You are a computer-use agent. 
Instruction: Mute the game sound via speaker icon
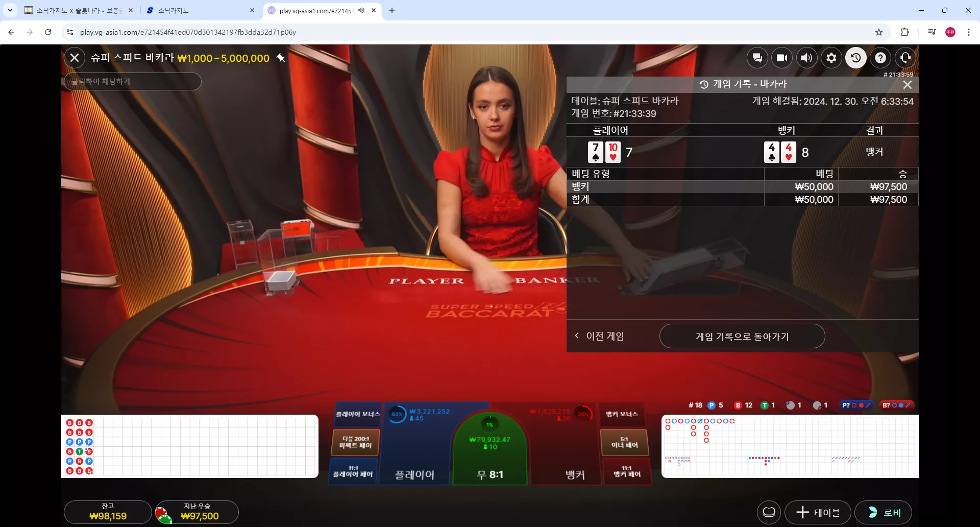pyautogui.click(x=806, y=58)
